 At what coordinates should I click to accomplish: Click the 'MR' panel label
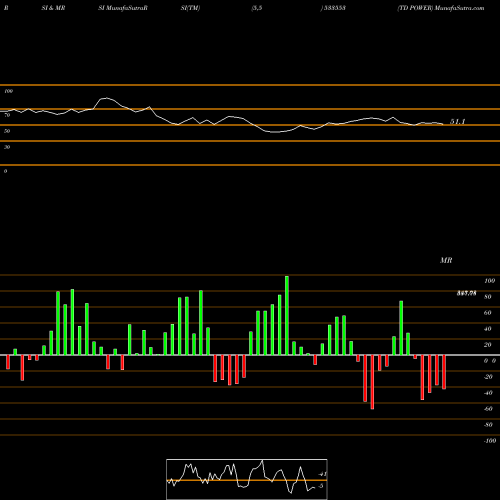point(446,260)
